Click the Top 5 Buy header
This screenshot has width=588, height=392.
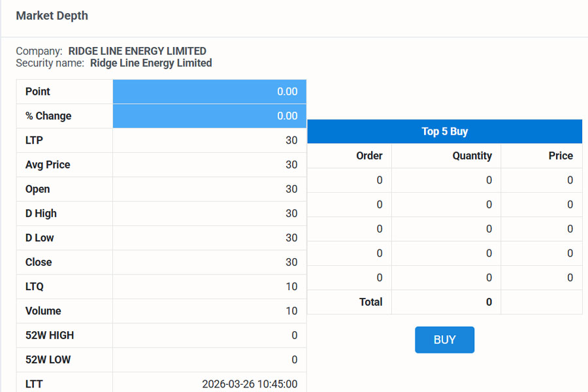(x=444, y=131)
